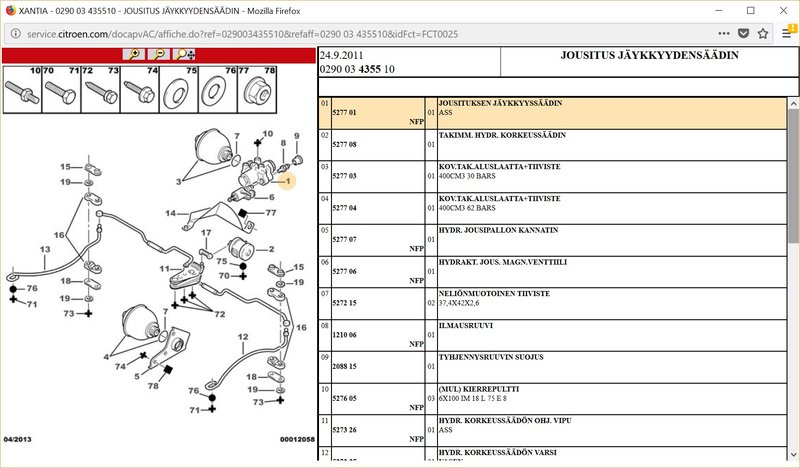
Task: Click the site info icon in address bar
Action: [x=13, y=33]
